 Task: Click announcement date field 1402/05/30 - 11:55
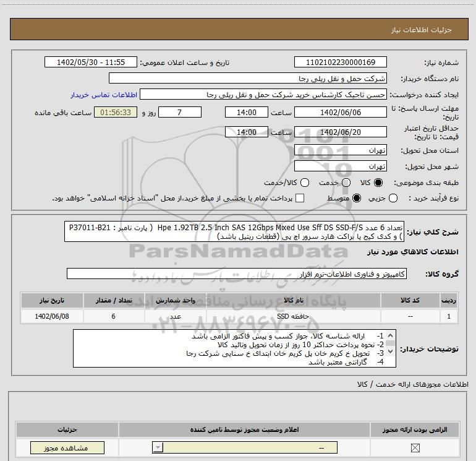91,62
